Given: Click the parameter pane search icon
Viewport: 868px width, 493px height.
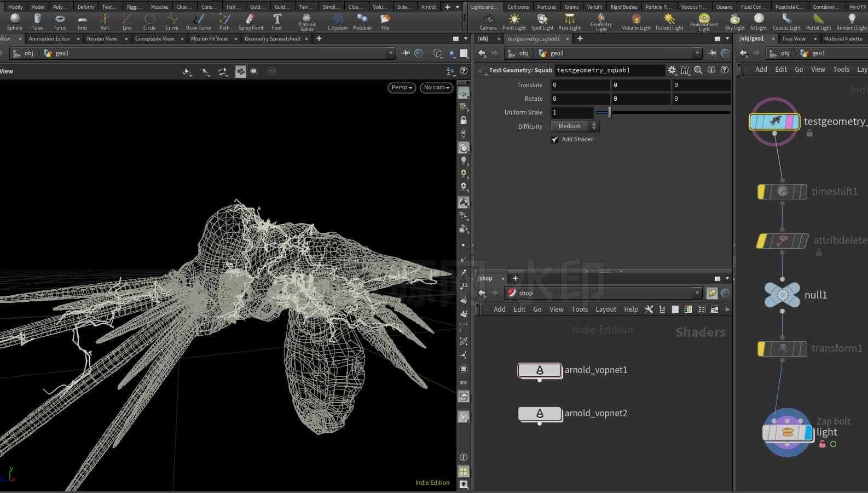Looking at the screenshot, I should (698, 70).
